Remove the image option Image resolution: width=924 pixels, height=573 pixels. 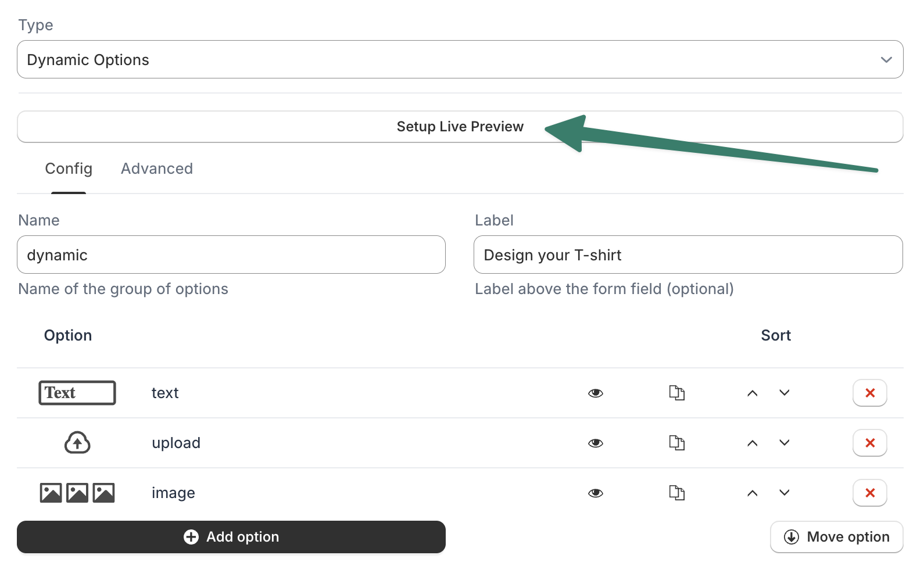[869, 493]
